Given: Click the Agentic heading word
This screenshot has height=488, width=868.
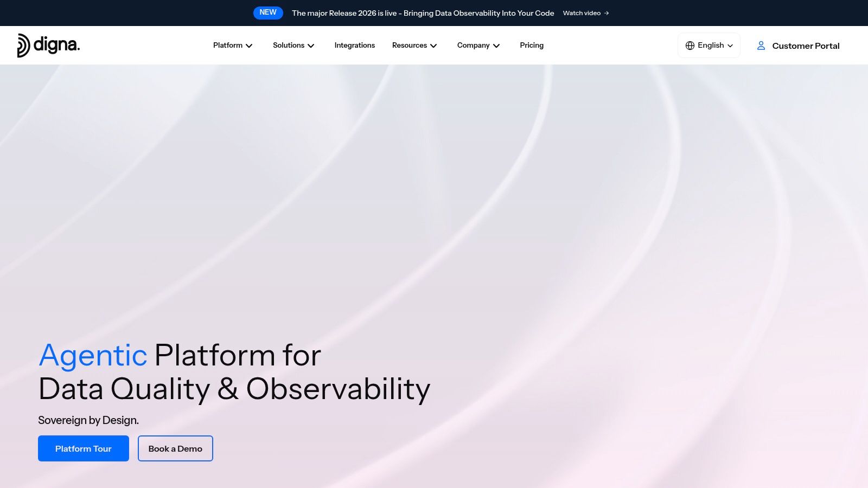Looking at the screenshot, I should tap(93, 356).
